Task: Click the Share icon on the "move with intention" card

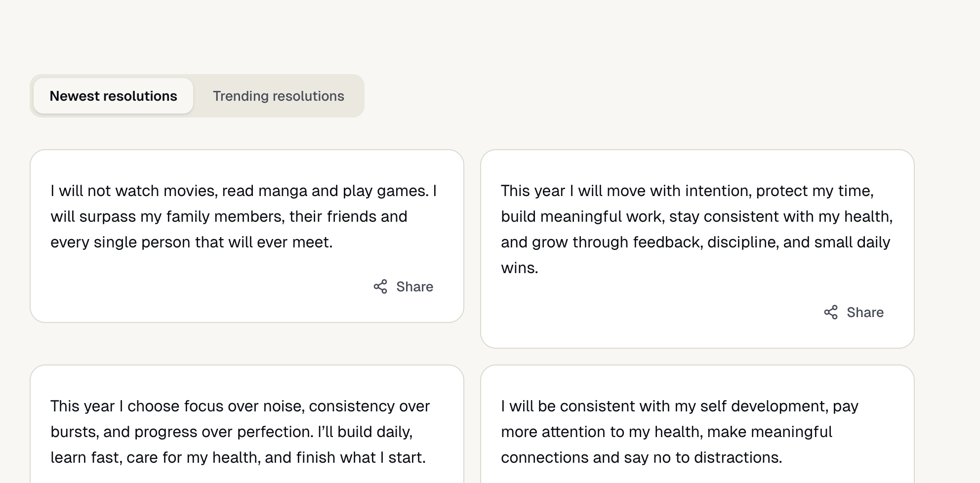Action: (x=832, y=312)
